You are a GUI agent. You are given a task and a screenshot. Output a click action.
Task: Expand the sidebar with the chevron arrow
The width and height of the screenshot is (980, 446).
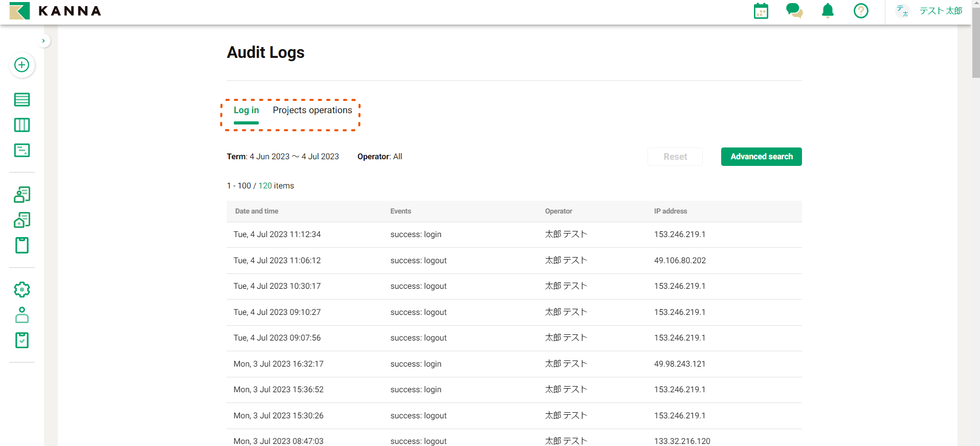(43, 40)
